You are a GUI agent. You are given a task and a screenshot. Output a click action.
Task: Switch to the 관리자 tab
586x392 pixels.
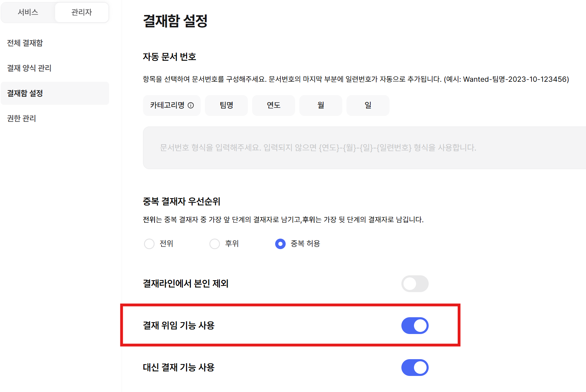[x=81, y=13]
